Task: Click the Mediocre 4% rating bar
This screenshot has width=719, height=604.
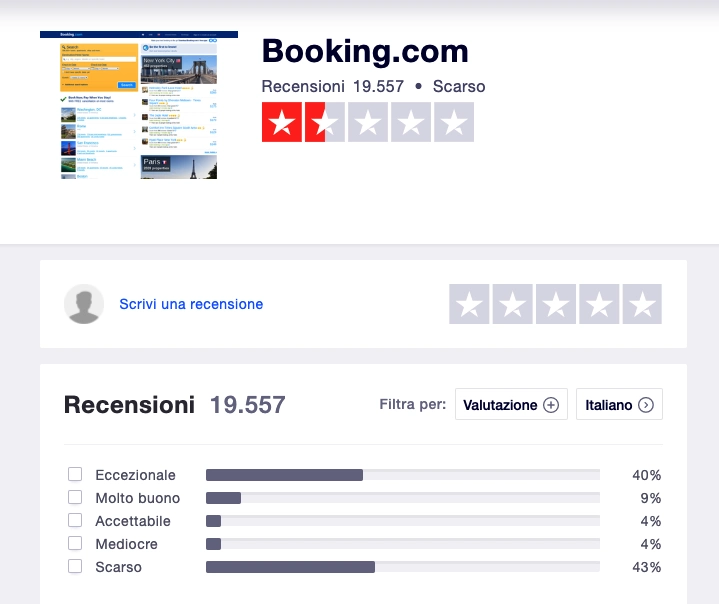Action: coord(403,544)
